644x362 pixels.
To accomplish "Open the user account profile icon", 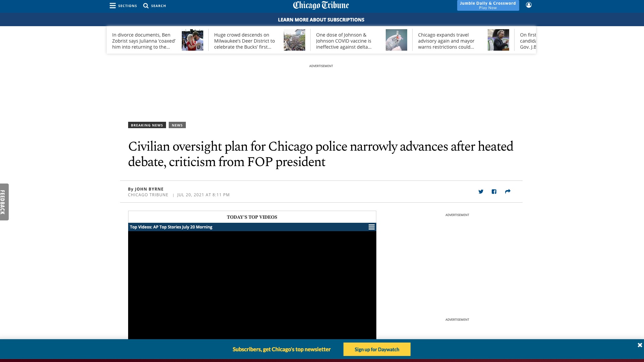I will (529, 5).
